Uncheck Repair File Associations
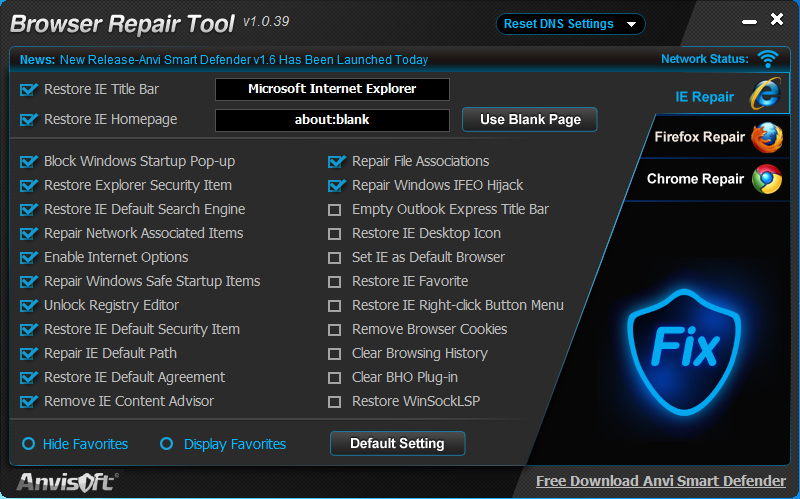Screen dimensions: 800x499 click(336, 162)
